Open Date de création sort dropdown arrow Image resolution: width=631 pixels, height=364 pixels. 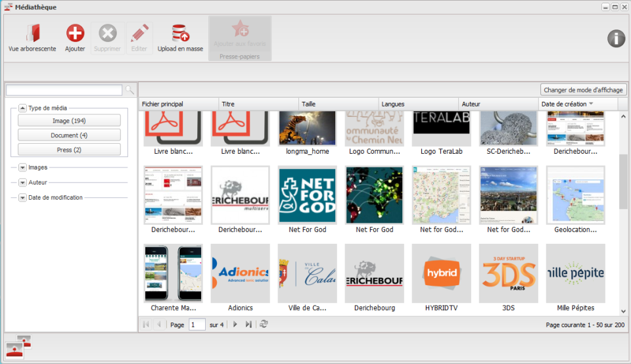591,104
